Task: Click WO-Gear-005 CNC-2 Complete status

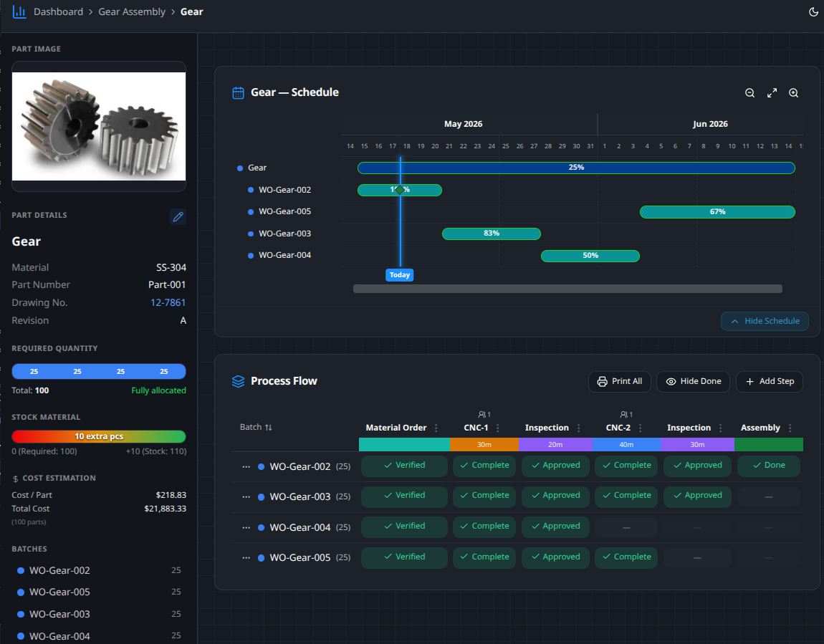Action: pyautogui.click(x=626, y=557)
